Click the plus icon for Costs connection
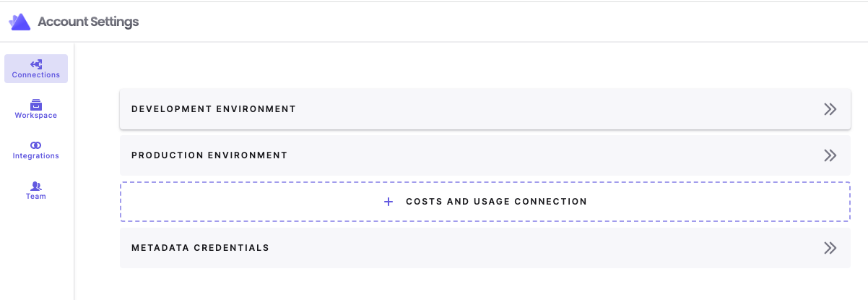 pos(389,202)
